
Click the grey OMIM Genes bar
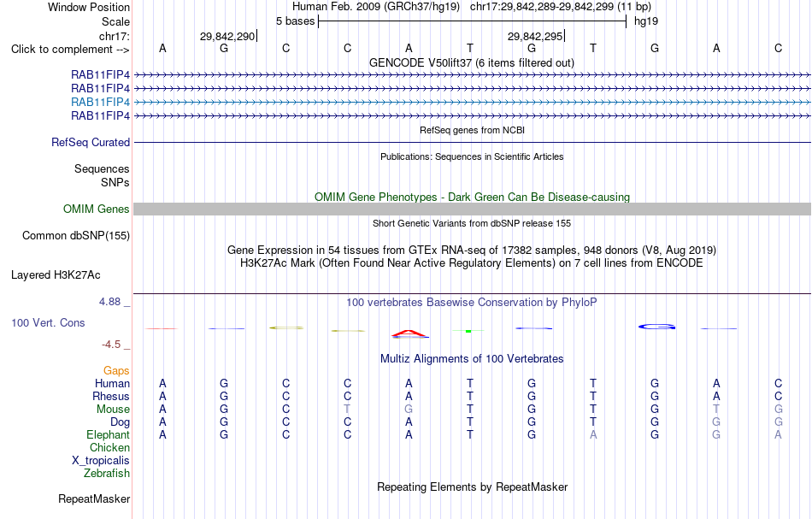[472, 209]
